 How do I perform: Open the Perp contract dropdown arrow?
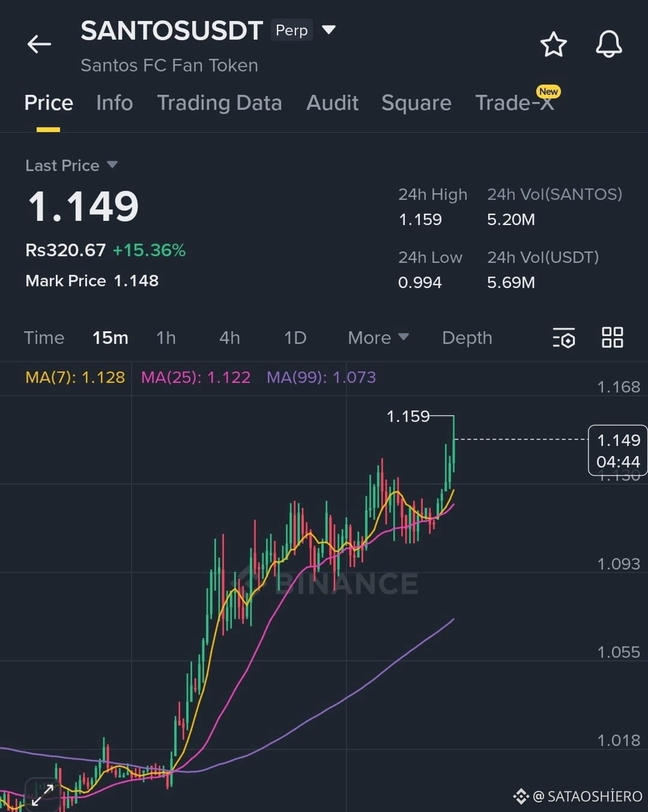click(329, 29)
